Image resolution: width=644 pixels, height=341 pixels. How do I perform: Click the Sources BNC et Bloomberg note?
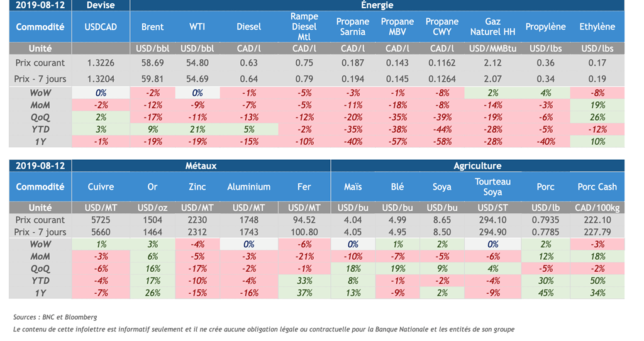click(55, 317)
